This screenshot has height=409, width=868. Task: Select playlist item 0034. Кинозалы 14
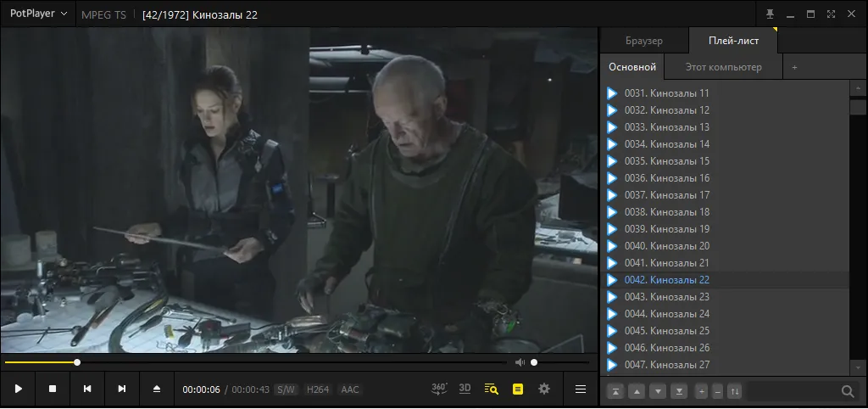tap(725, 144)
